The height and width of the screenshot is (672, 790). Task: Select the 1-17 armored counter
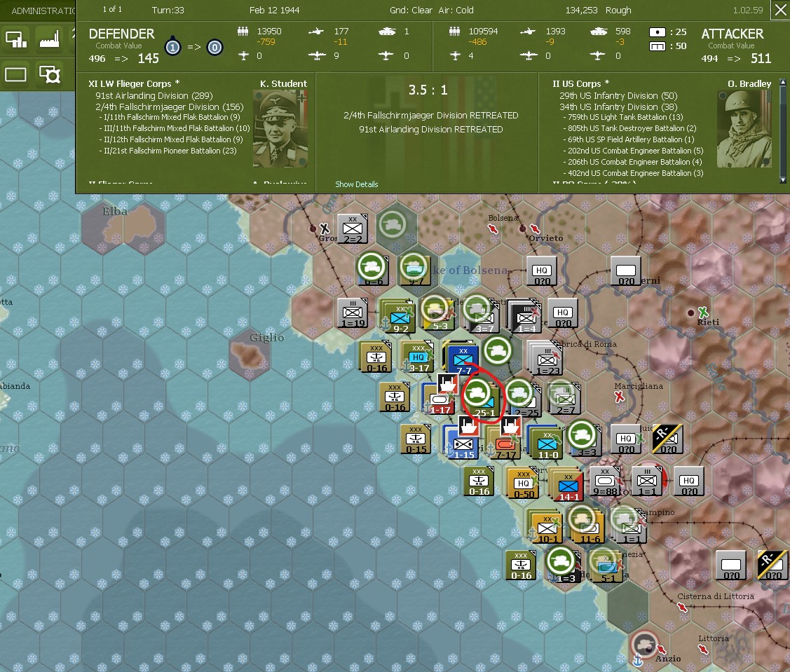click(440, 399)
